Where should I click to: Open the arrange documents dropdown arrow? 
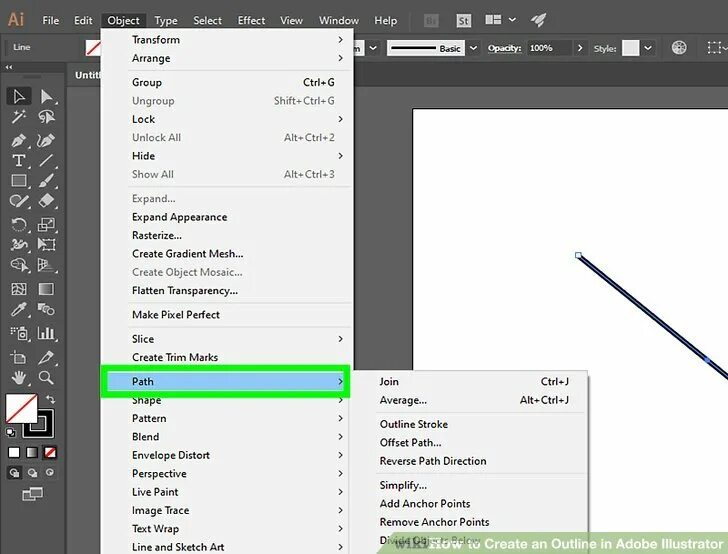coord(512,20)
